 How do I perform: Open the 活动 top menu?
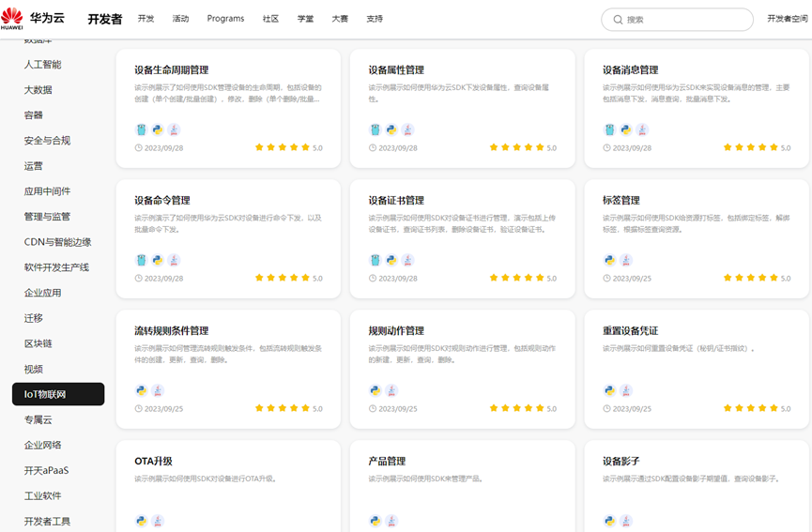tap(181, 19)
